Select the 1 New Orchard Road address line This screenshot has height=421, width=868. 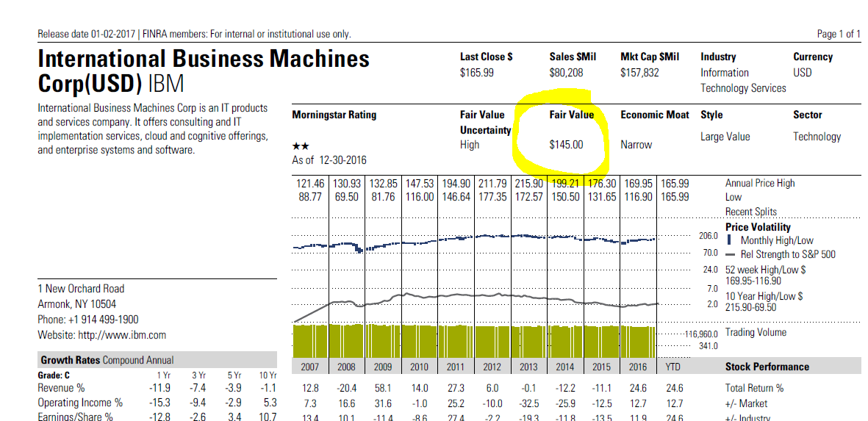coord(81,288)
